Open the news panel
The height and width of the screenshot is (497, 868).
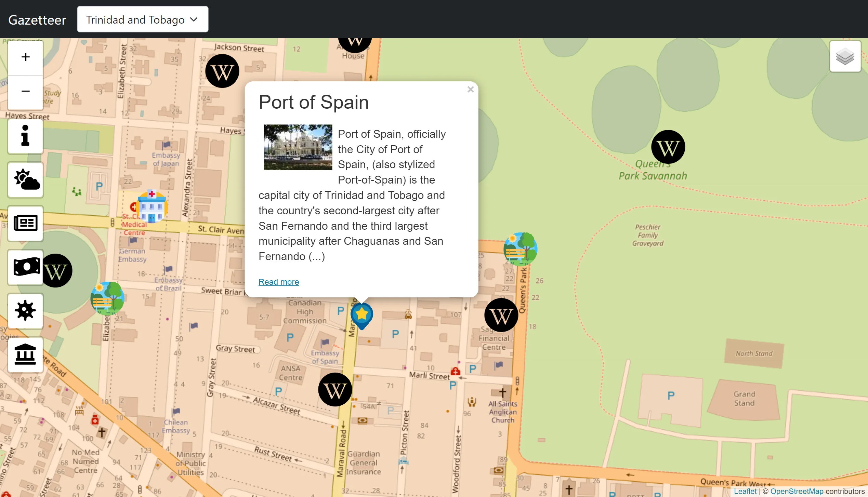(25, 224)
